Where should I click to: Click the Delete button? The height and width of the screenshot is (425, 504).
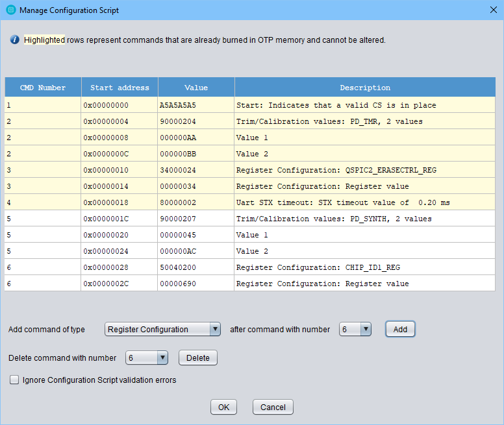click(x=198, y=358)
